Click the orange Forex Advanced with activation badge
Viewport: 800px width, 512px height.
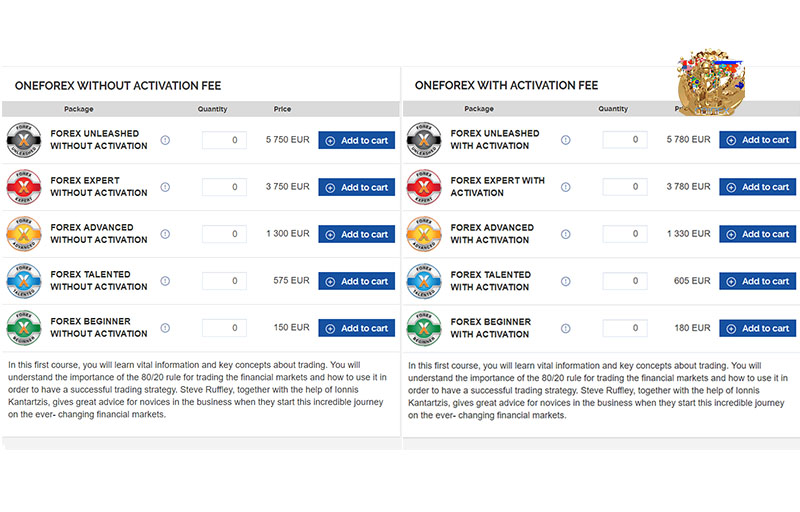[x=424, y=234]
